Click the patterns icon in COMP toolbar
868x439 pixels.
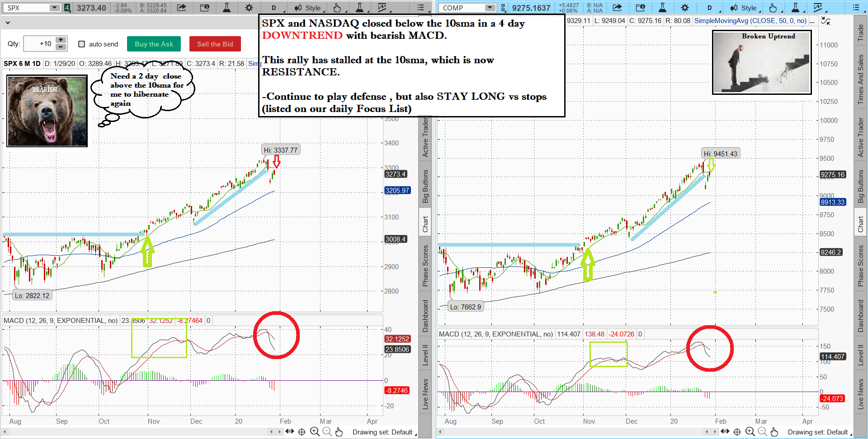tap(818, 8)
